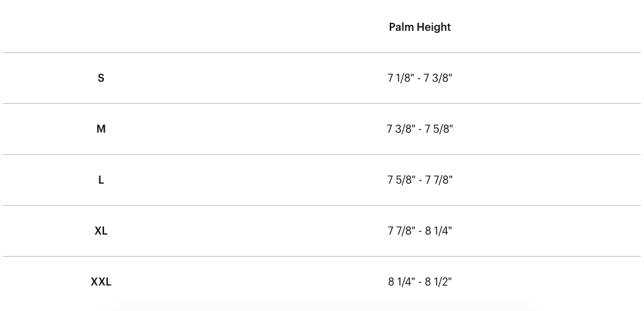Pick the XXL size label
The height and width of the screenshot is (311, 644).
pyautogui.click(x=101, y=282)
